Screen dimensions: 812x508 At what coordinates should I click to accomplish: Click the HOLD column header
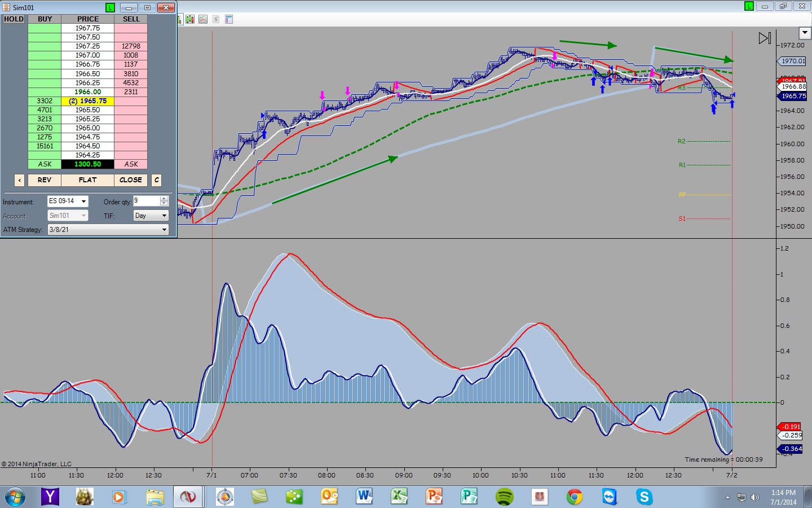tap(14, 19)
